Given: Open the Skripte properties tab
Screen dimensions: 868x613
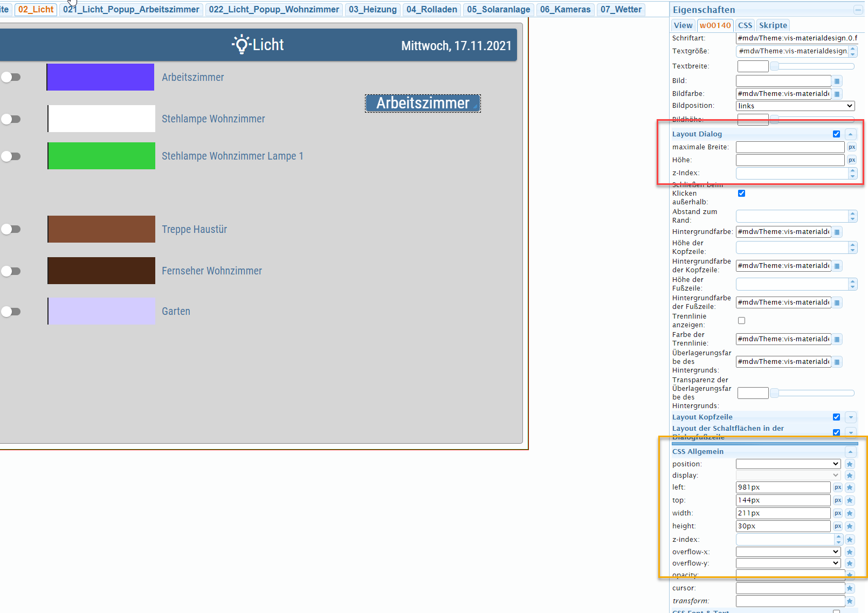Looking at the screenshot, I should pyautogui.click(x=773, y=25).
